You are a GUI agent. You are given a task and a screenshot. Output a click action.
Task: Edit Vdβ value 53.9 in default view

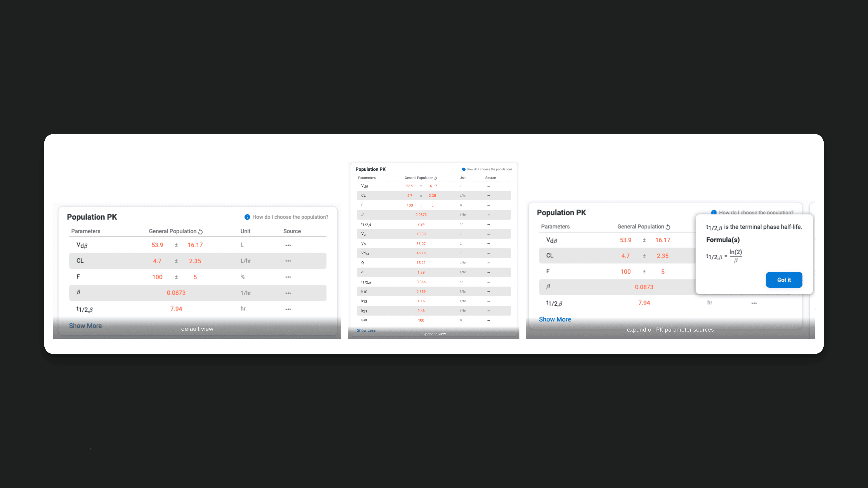pyautogui.click(x=157, y=245)
